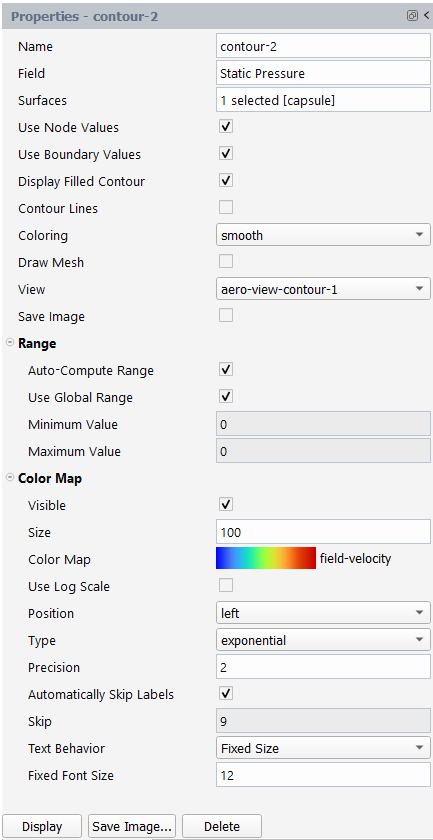Screen dimensions: 433x840
Task: Open the View dropdown aero-view-contour-1
Action: point(323,289)
